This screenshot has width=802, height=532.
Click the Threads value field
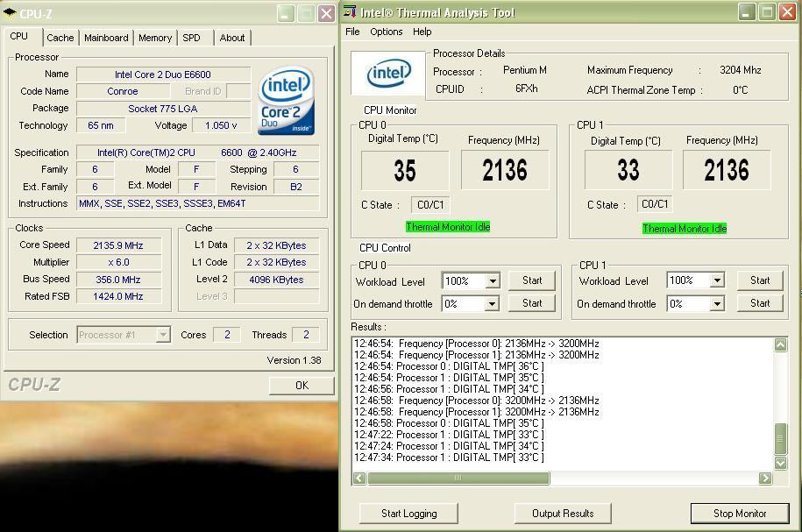(x=306, y=335)
